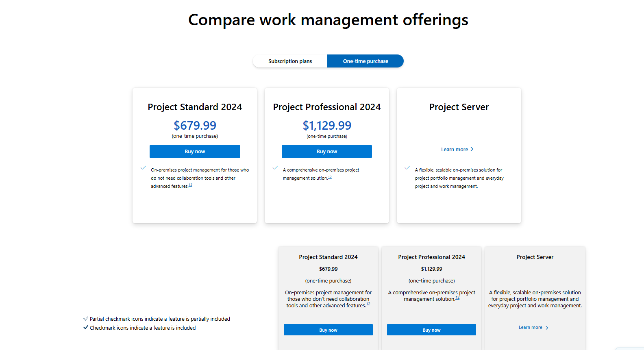Select the One-time purchase tab

point(366,61)
